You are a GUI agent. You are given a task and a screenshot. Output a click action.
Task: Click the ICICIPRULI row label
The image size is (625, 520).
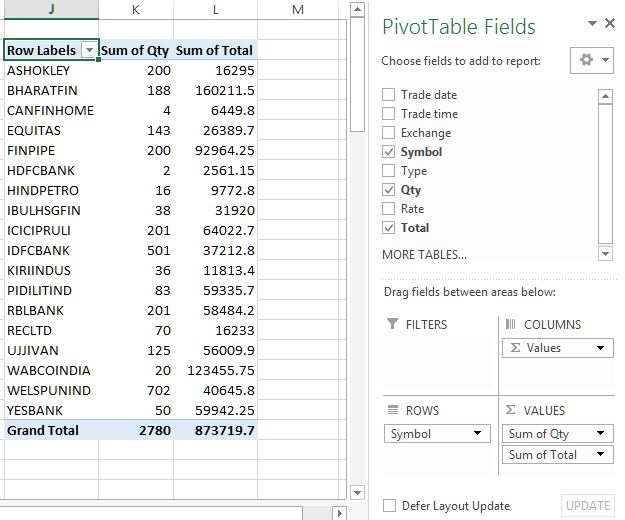click(x=51, y=230)
